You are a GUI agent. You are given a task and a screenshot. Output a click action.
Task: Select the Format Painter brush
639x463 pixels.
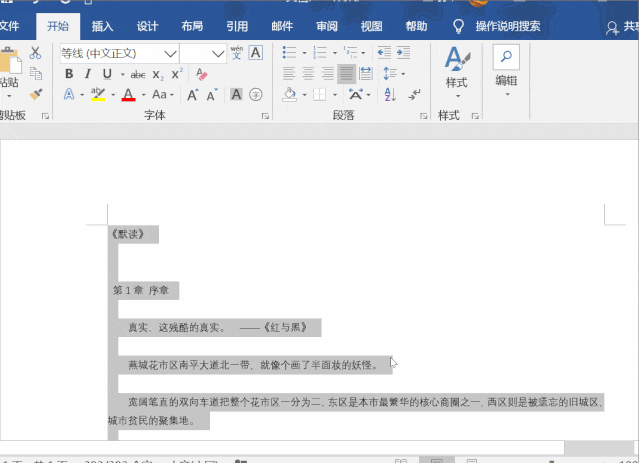point(36,94)
